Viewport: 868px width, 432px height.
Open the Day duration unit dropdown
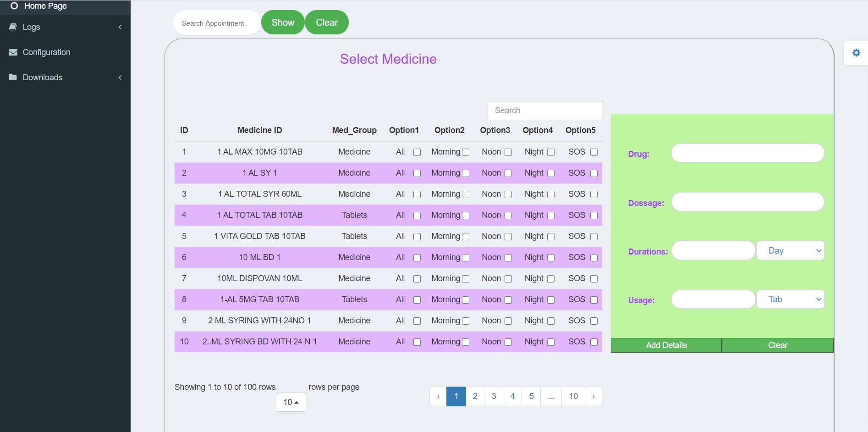(790, 251)
